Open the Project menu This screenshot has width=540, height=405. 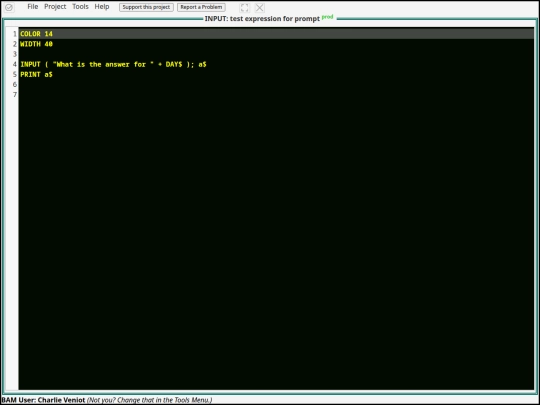[x=55, y=7]
